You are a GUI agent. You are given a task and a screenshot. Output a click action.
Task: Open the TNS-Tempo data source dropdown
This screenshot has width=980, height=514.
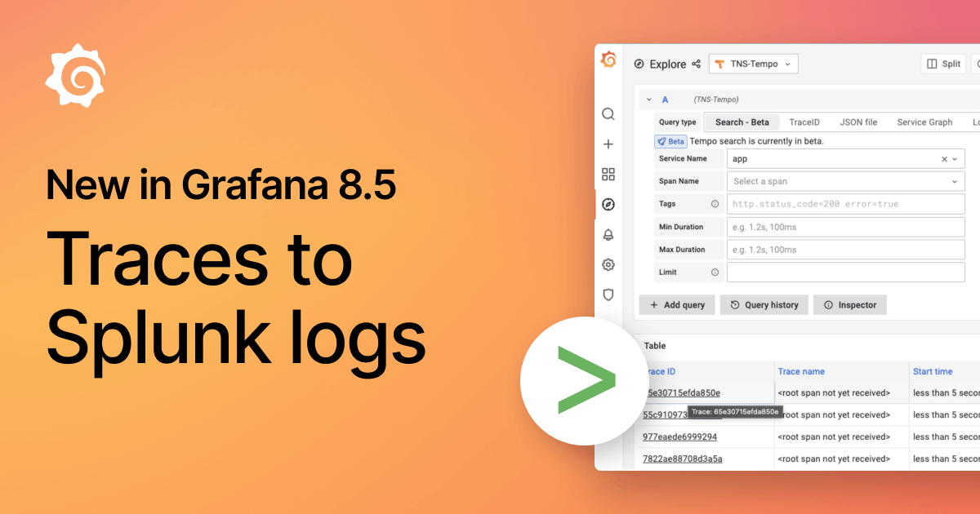click(753, 64)
